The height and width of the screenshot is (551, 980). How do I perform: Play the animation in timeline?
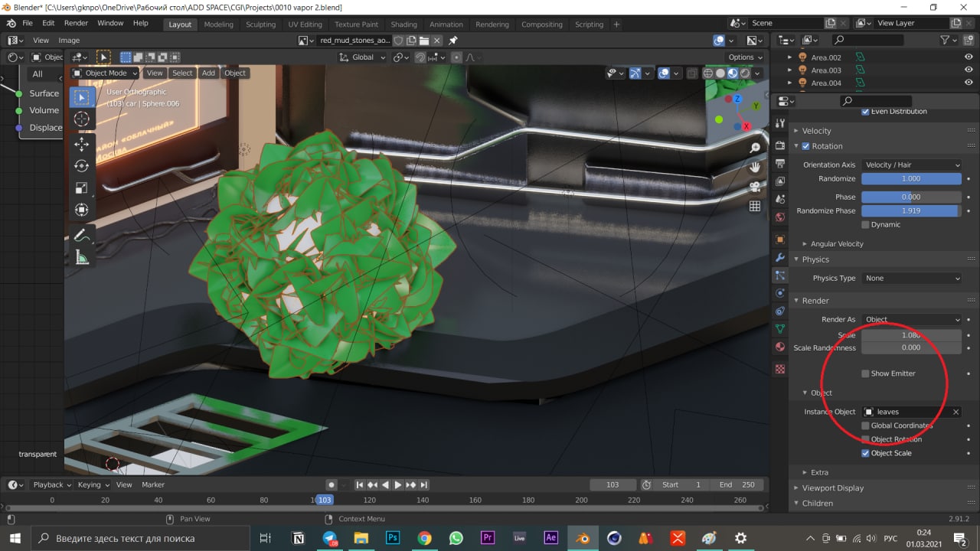coord(397,484)
